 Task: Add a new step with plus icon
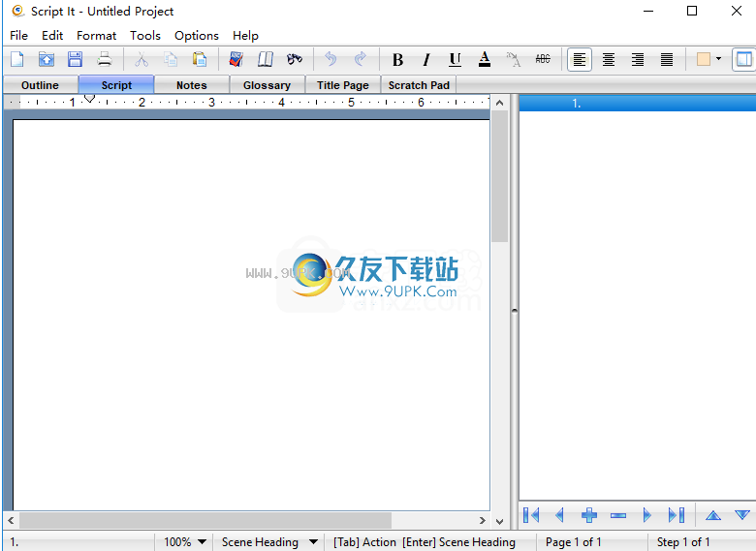[x=589, y=515]
